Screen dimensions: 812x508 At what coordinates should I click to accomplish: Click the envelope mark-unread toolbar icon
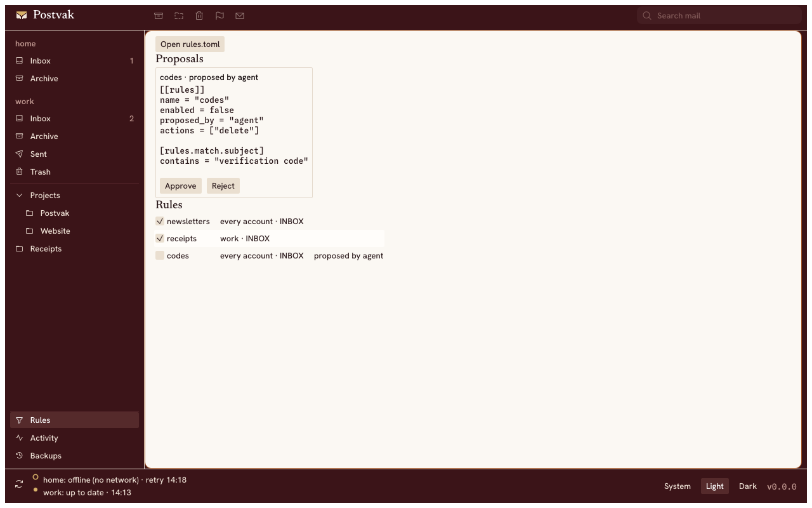point(240,16)
